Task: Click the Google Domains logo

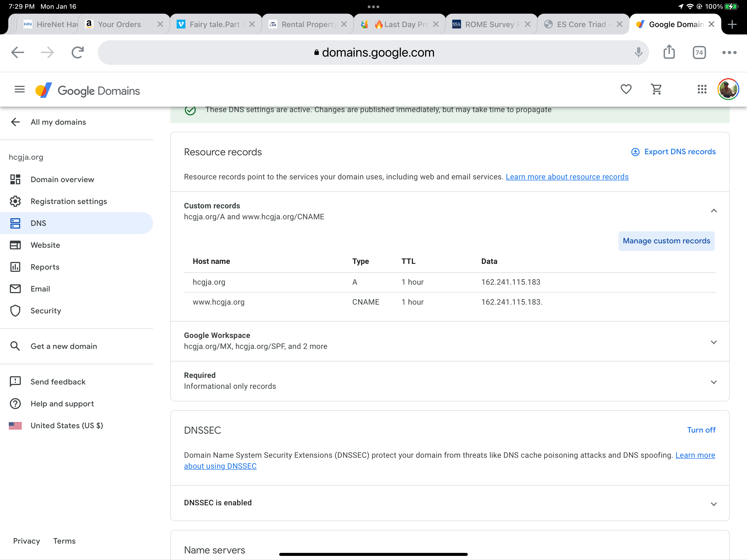Action: [x=88, y=91]
